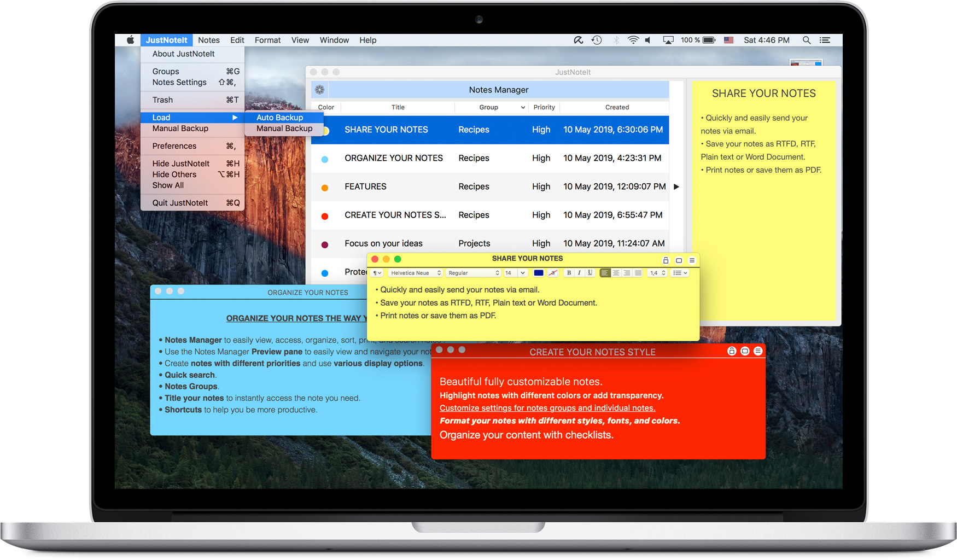957x560 pixels.
Task: Click the lock icon on yellow note
Action: click(666, 260)
